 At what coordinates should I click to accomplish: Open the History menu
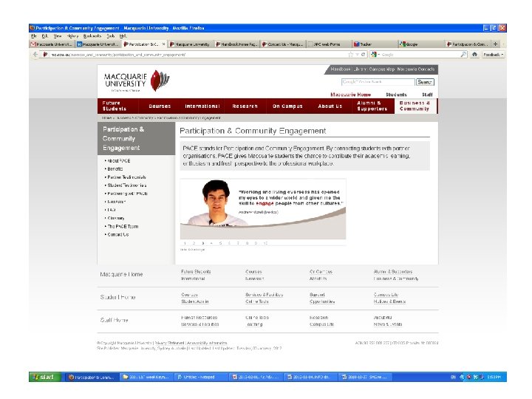point(72,35)
